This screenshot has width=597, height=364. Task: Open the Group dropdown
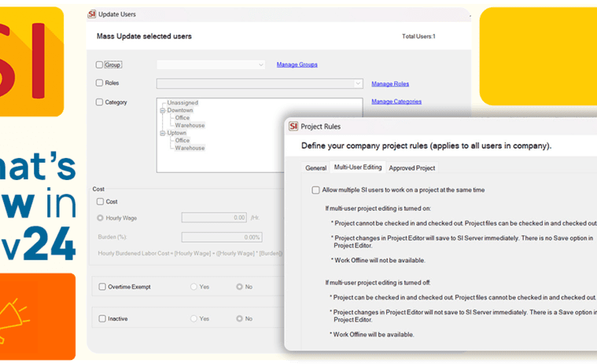tap(211, 64)
